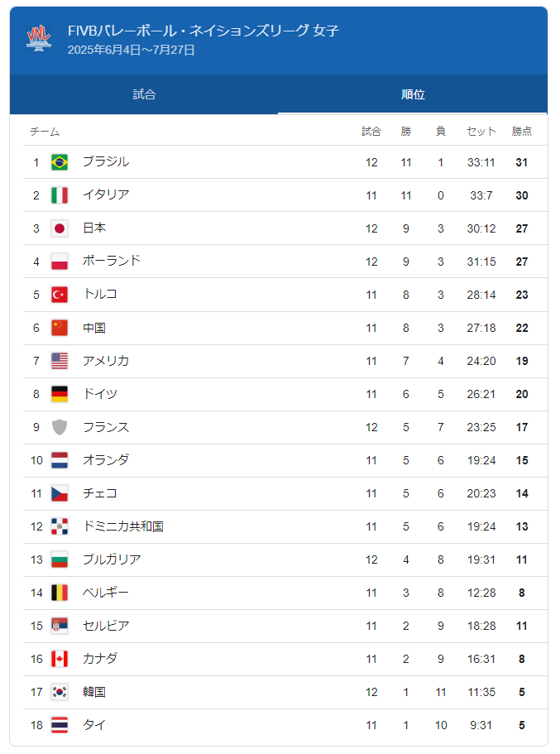Image resolution: width=560 pixels, height=754 pixels.
Task: Click the 勝点 column header
Action: [521, 131]
